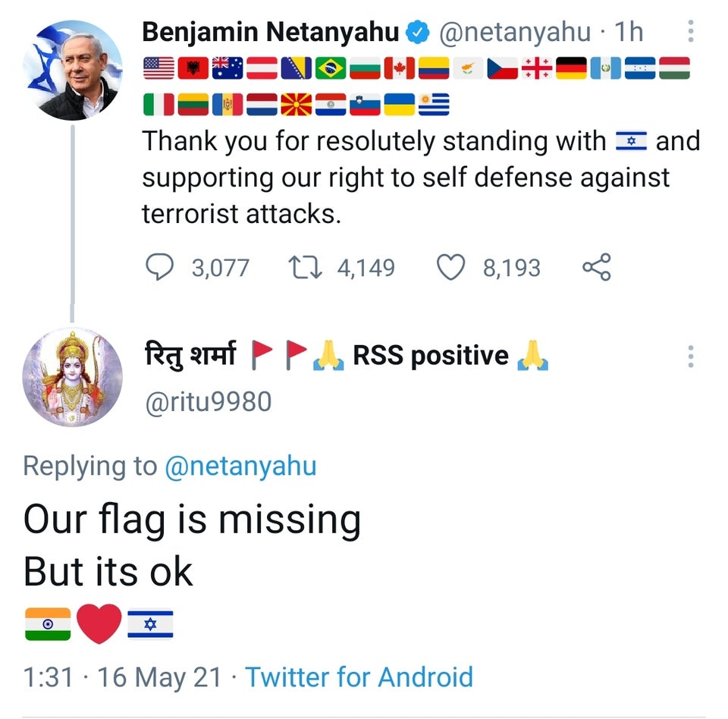The image size is (728, 719).
Task: Open the Twitter for Android source link
Action: [359, 676]
